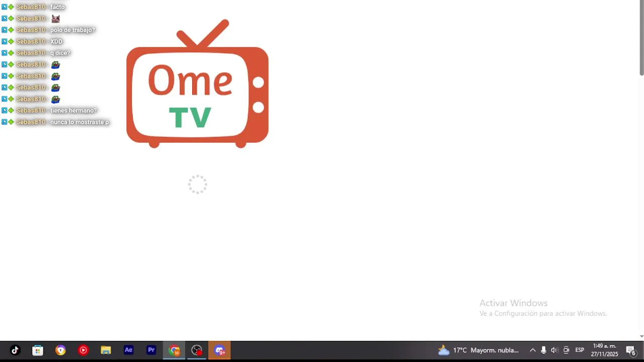Click the chat message 'XDD'

pyautogui.click(x=56, y=42)
